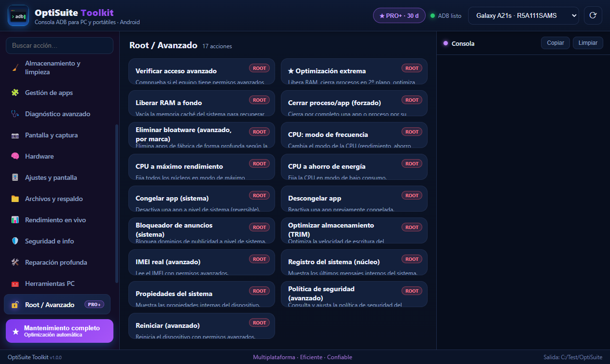The image size is (610, 364).
Task: Click 'Salida: C:/Test/OptiSuite' in status bar
Action: coord(573,357)
